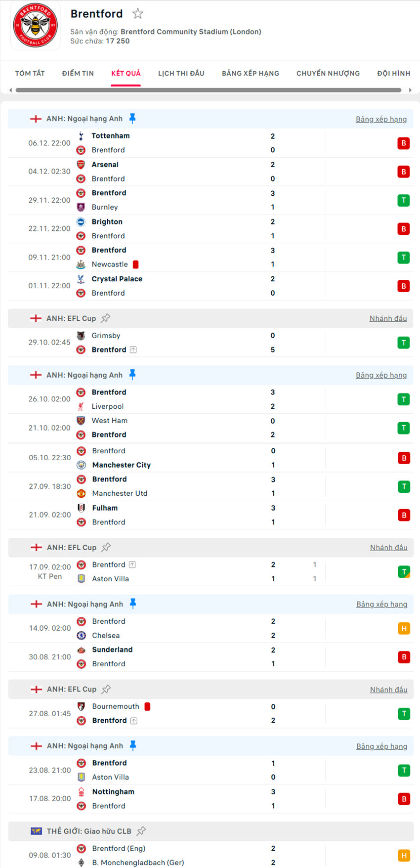Switch to the LỊCH THI ĐẤU tab
Image resolution: width=420 pixels, height=868 pixels.
click(181, 73)
